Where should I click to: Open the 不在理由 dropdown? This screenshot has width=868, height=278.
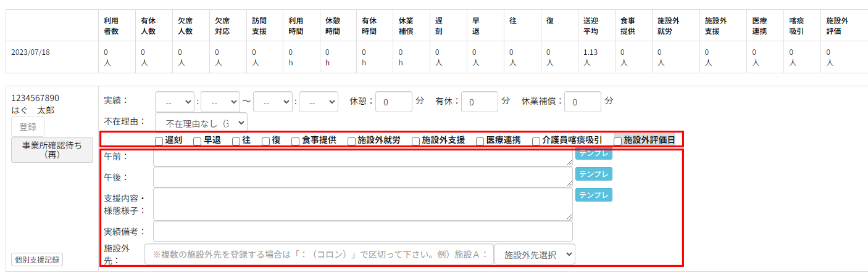click(x=201, y=122)
